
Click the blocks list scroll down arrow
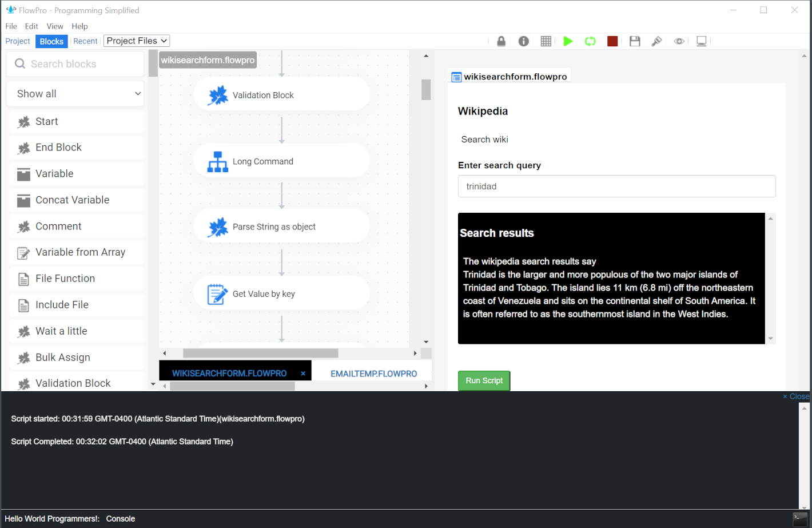[153, 384]
